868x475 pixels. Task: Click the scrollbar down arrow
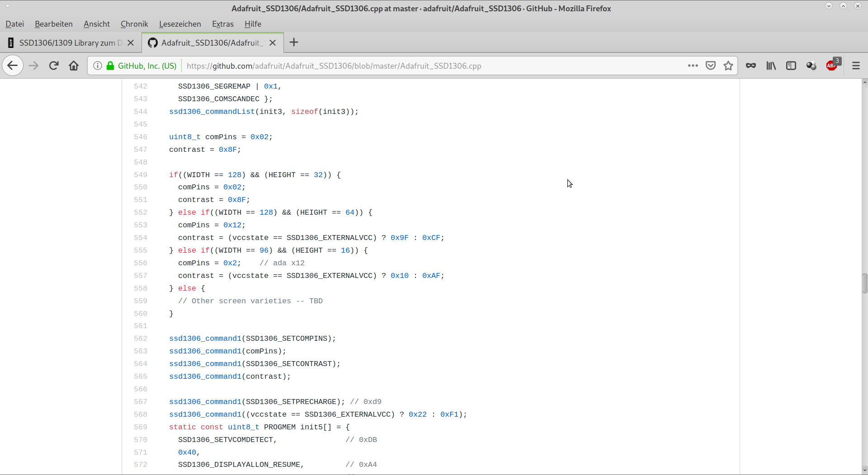coord(864,470)
